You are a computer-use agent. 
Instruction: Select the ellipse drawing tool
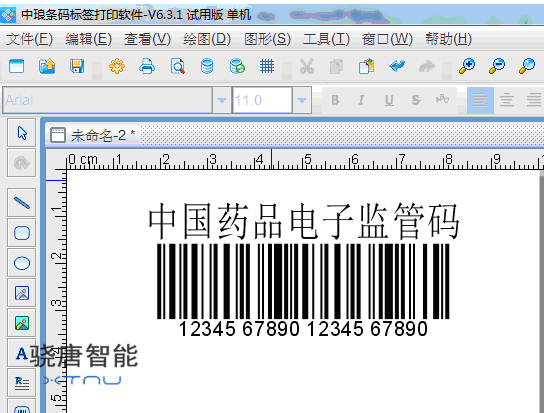click(22, 263)
